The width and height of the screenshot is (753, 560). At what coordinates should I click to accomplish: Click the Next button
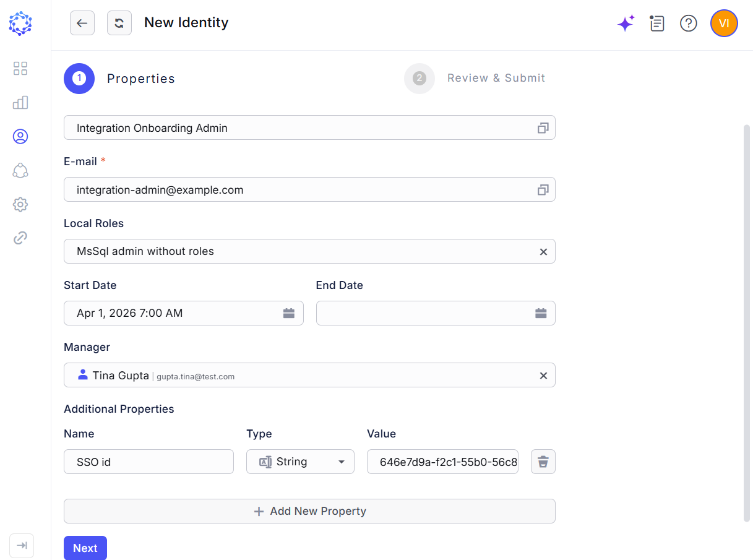pos(85,548)
